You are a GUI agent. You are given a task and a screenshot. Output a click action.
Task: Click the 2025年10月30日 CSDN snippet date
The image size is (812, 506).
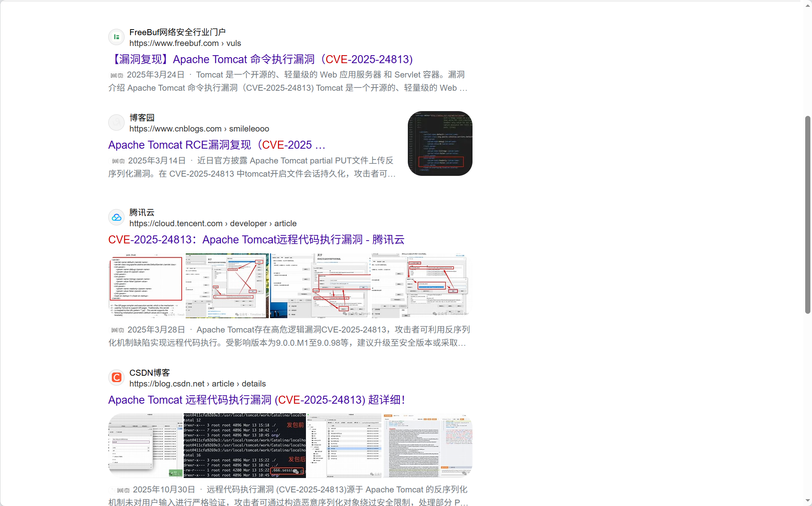click(164, 490)
